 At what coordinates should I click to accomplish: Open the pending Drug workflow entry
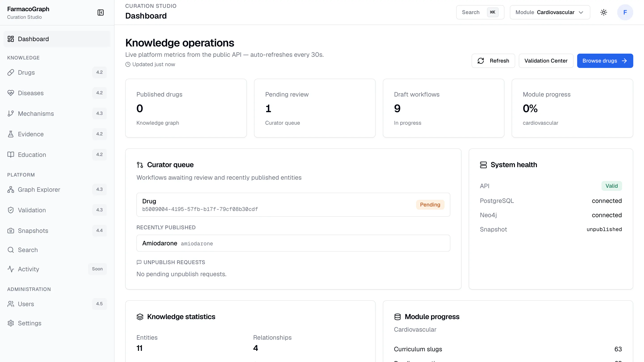tap(293, 205)
